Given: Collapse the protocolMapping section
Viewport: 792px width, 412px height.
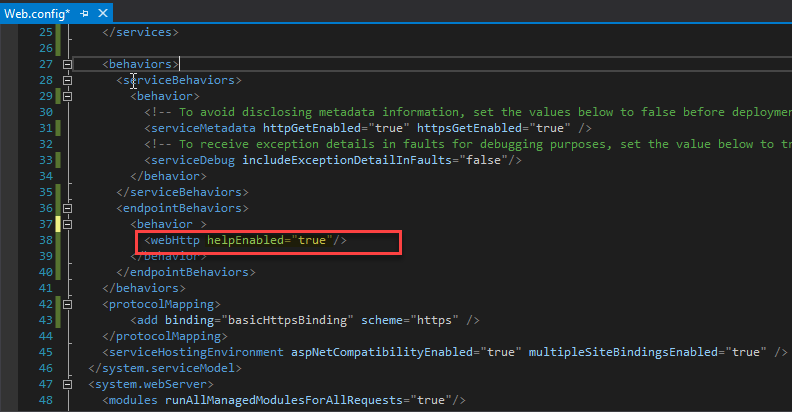Looking at the screenshot, I should tap(67, 304).
